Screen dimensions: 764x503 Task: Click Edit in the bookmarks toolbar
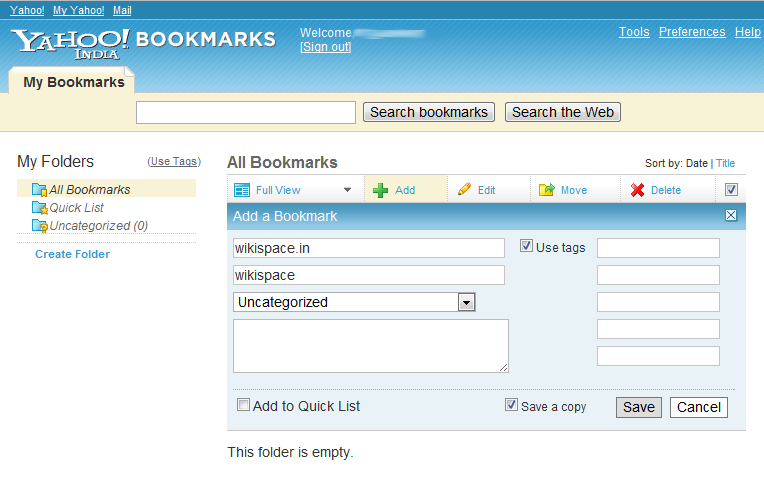click(486, 190)
